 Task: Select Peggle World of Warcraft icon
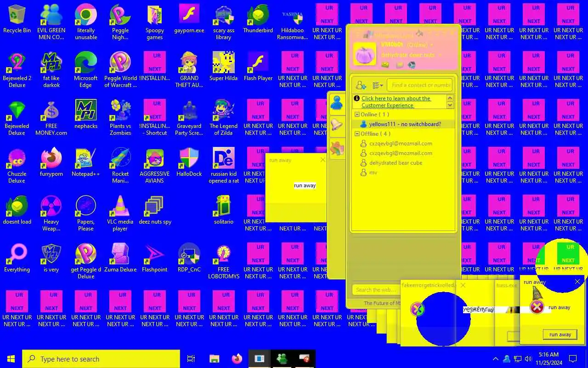tap(120, 70)
